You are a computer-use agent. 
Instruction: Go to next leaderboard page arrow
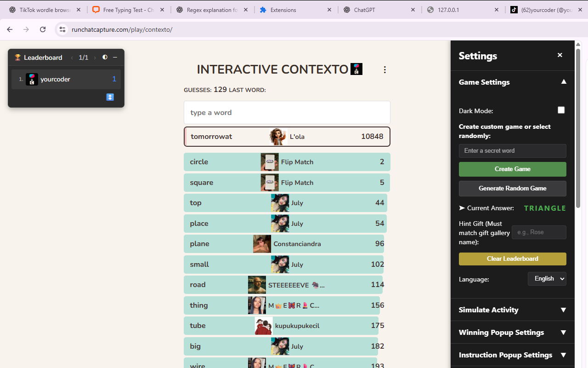click(95, 57)
